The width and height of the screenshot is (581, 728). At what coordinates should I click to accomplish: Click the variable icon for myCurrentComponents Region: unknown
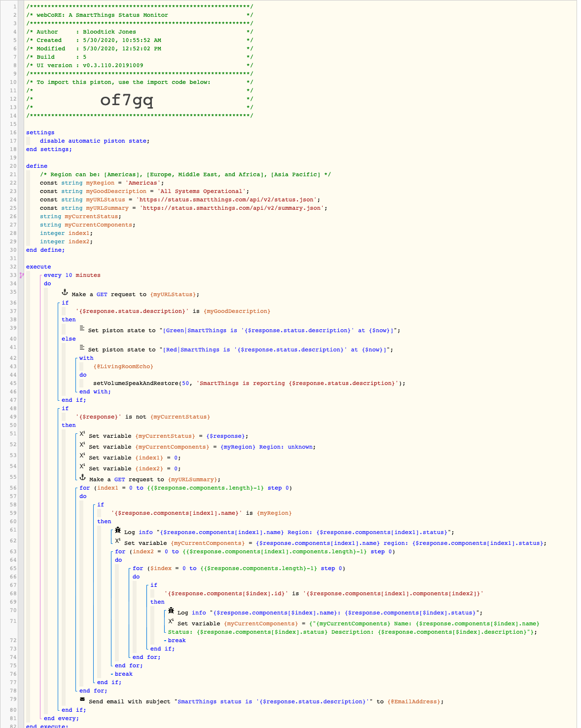[x=82, y=445]
